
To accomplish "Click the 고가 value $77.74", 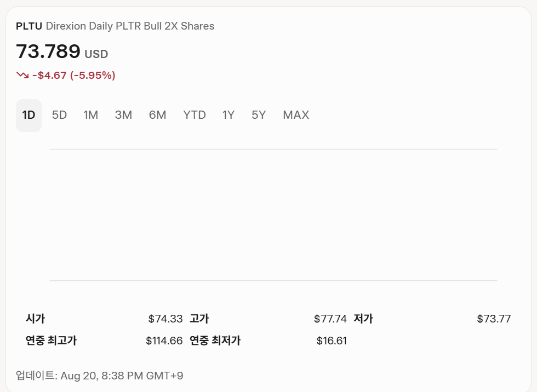I will [330, 319].
